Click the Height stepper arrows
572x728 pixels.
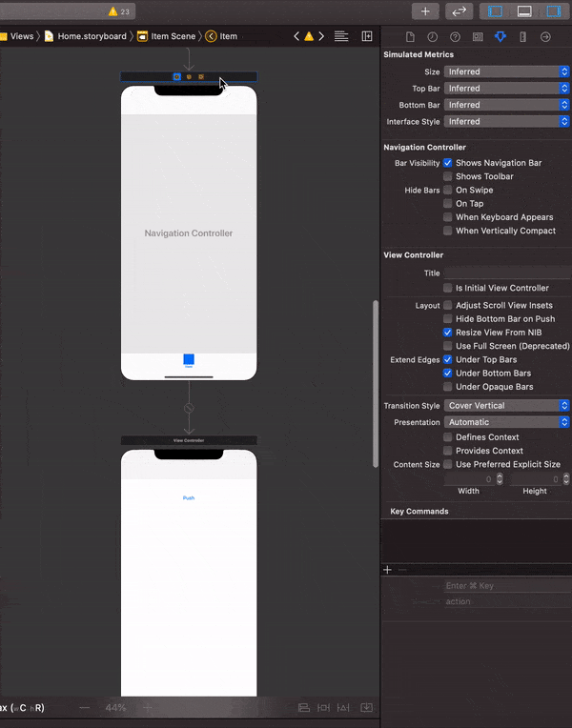click(566, 478)
